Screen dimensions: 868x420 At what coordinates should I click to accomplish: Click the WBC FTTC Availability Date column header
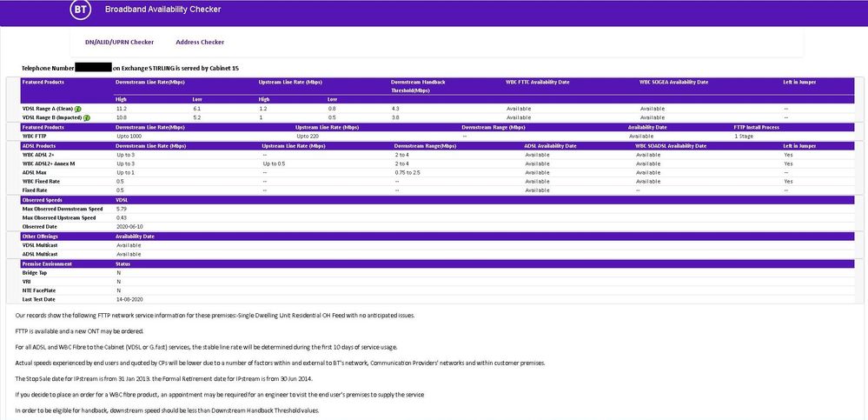[x=537, y=82]
